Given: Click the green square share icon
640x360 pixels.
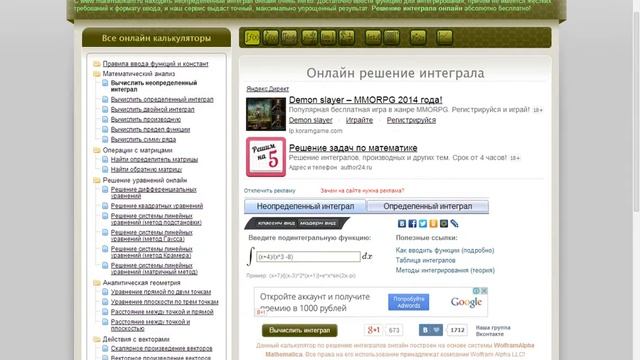Looking at the screenshot, I should tap(444, 224).
